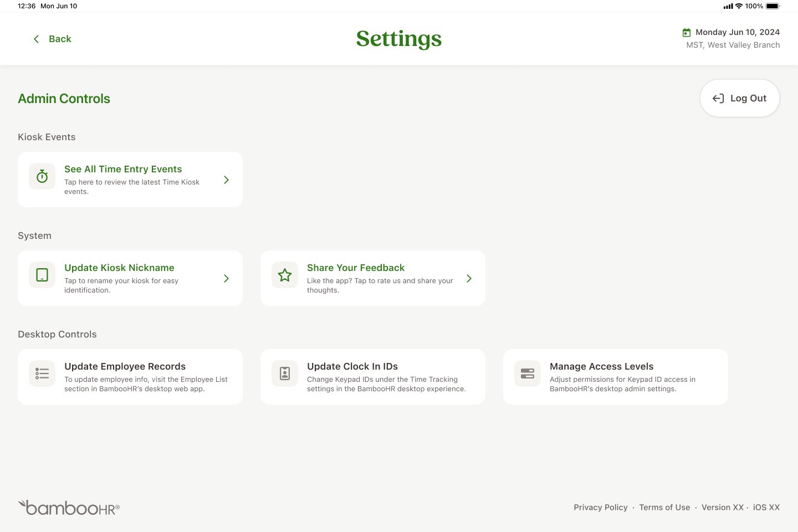This screenshot has height=532, width=798.
Task: Open Share Your Feedback
Action: (373, 278)
